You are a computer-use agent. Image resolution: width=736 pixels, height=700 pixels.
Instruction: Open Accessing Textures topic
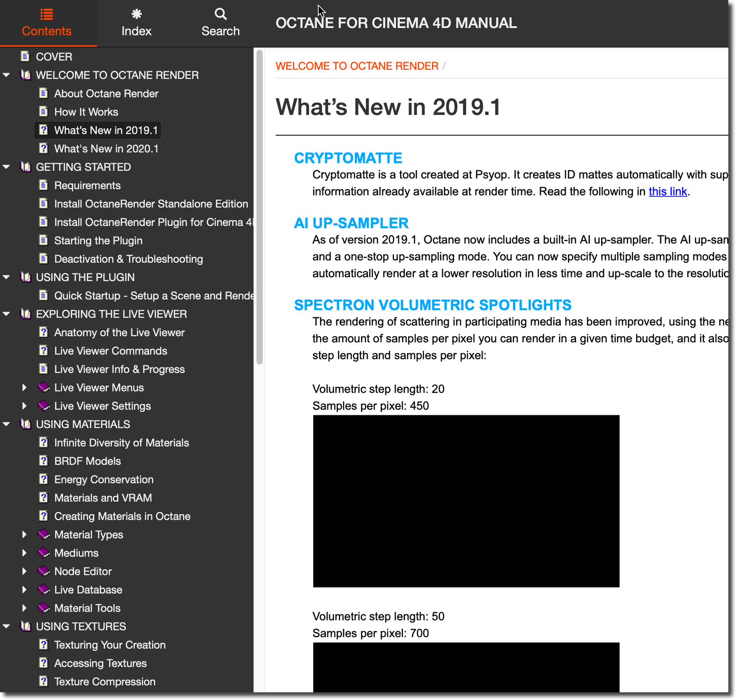101,663
